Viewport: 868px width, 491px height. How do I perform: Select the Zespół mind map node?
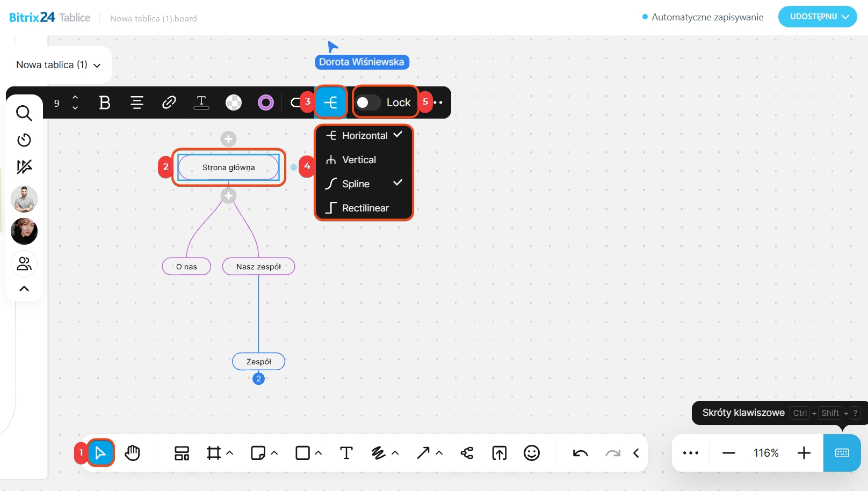[258, 362]
